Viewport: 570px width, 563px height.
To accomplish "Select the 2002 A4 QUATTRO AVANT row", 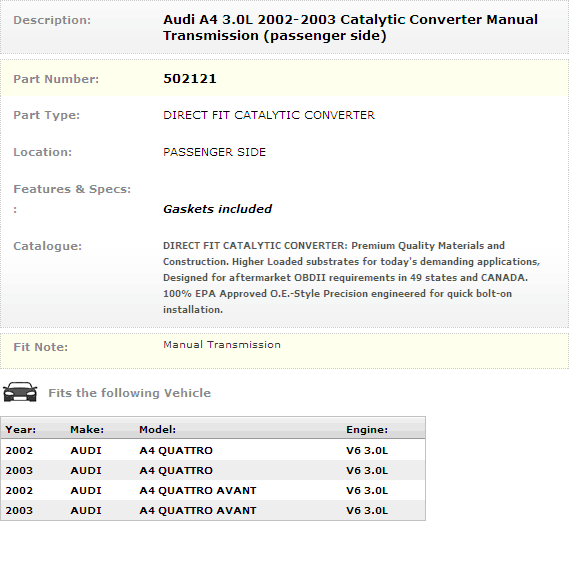I will 213,490.
